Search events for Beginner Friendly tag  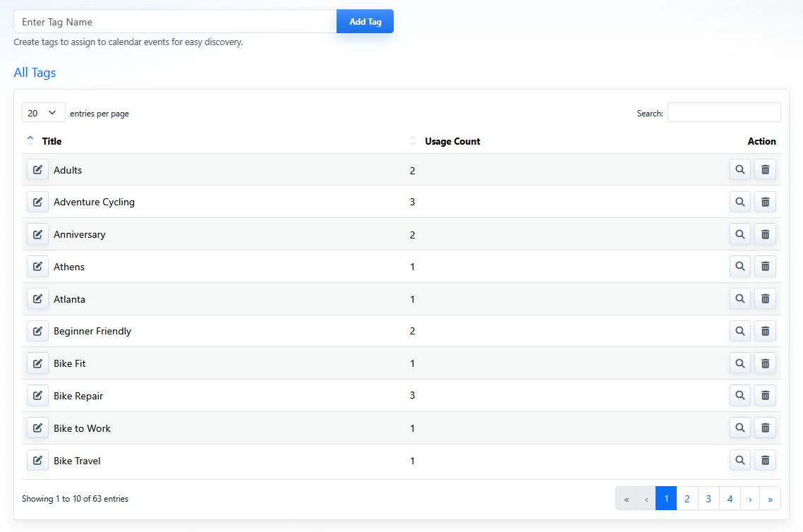coord(740,331)
